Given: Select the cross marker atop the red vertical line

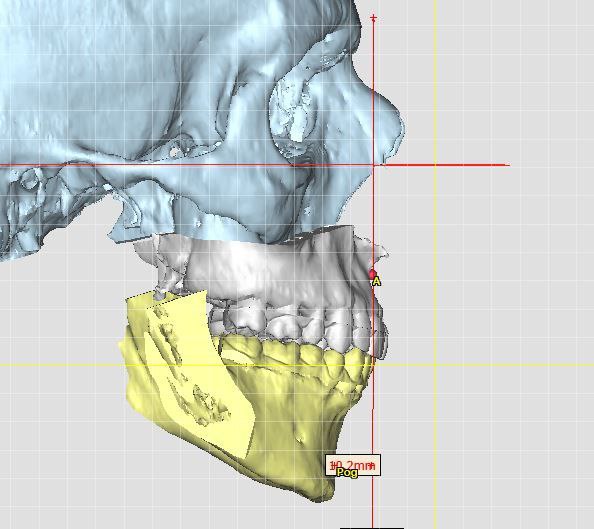Looking at the screenshot, I should pos(374,18).
